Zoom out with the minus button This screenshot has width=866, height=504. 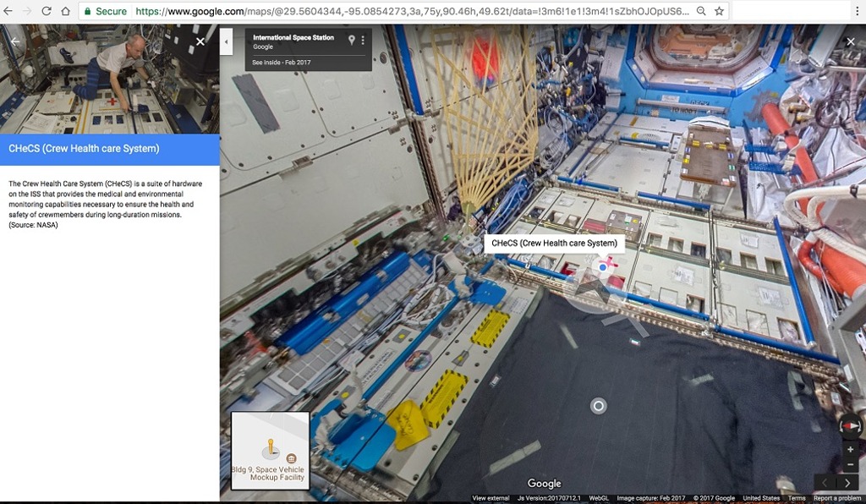coord(850,465)
